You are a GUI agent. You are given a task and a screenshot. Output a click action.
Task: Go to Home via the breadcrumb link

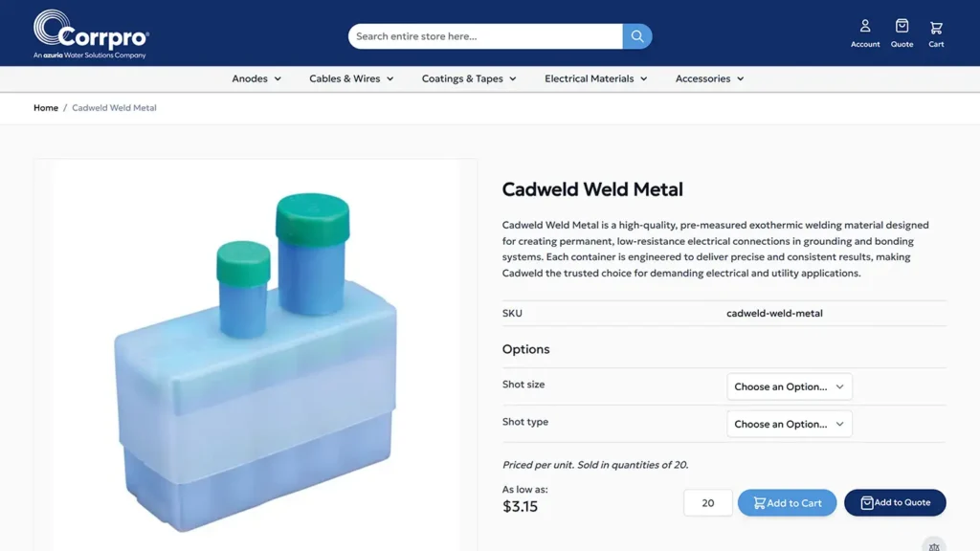pyautogui.click(x=45, y=107)
